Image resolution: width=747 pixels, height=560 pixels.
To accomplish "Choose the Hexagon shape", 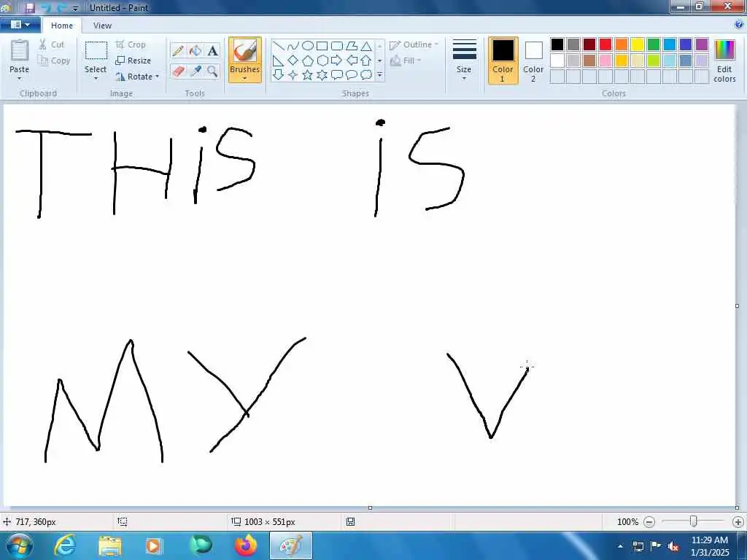I will [322, 61].
